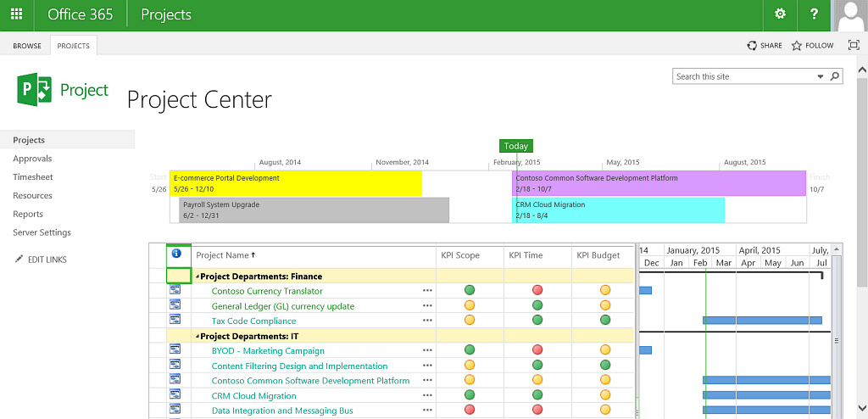
Task: Open ellipsis menu for Tax Code Compliance
Action: coord(427,321)
